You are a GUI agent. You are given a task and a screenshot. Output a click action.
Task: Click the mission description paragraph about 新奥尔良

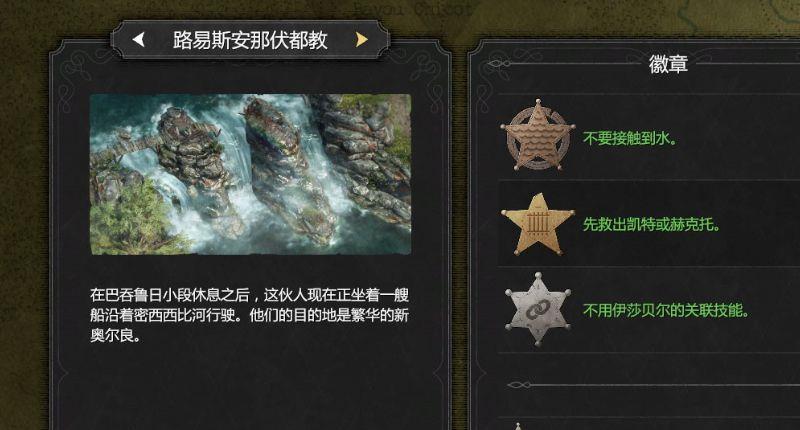(x=249, y=315)
